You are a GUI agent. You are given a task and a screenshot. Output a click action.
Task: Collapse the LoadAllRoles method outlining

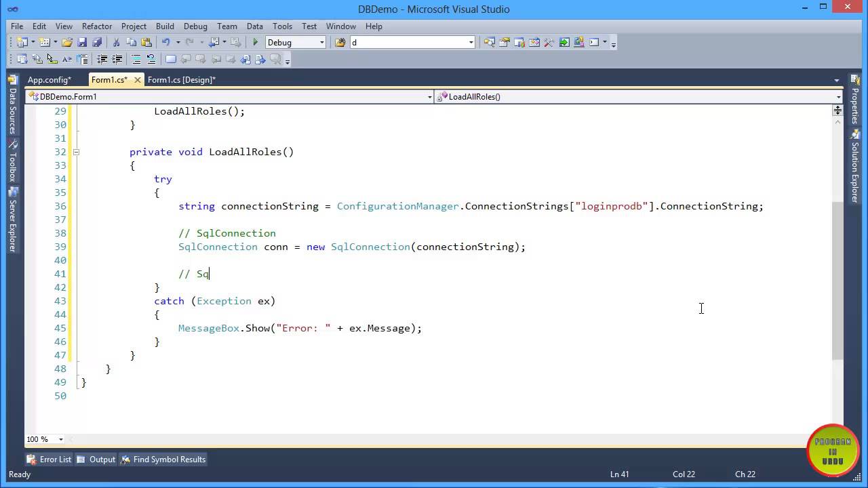tap(76, 152)
